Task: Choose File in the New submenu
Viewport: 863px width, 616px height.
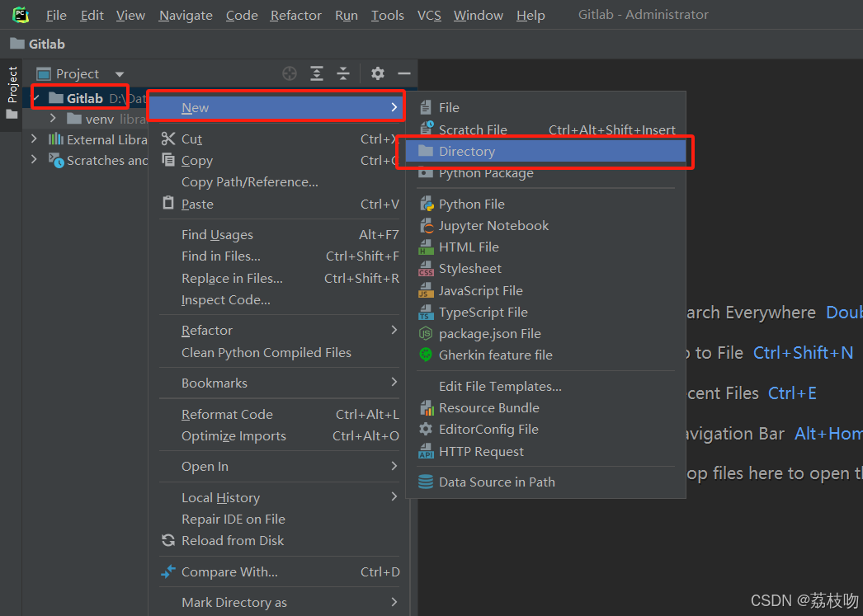Action: (x=545, y=107)
